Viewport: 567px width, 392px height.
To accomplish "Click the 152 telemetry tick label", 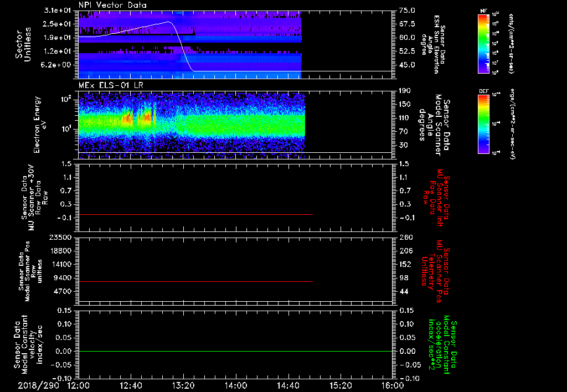I will [x=406, y=265].
